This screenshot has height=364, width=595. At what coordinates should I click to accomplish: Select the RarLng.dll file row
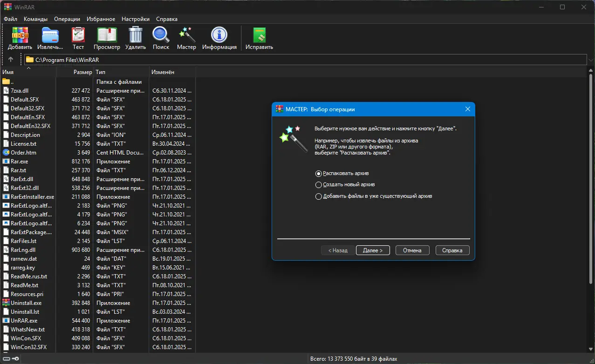tap(98, 250)
